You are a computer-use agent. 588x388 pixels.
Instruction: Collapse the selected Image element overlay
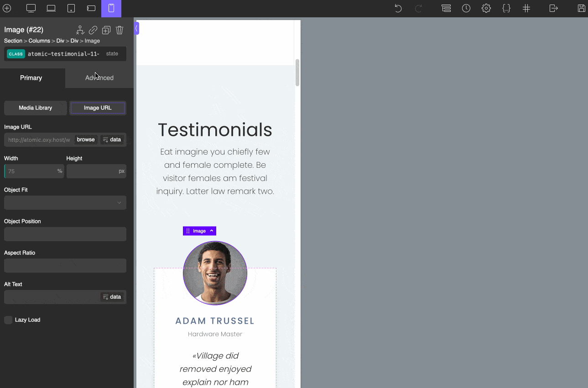[x=211, y=231]
